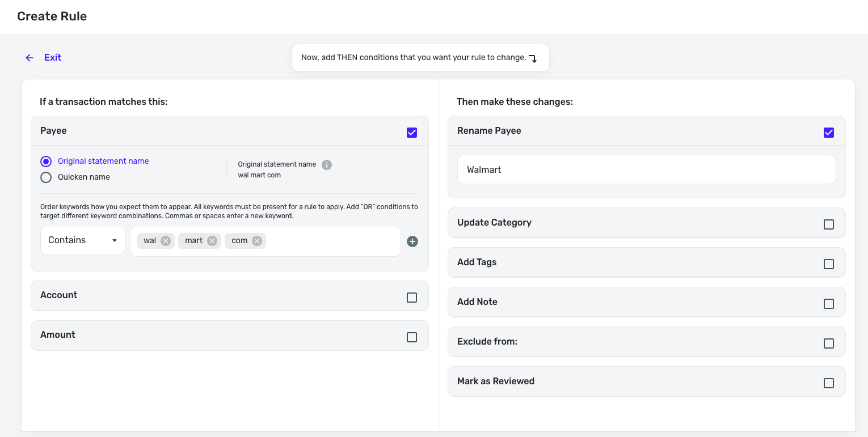Open the Contains match-type dropdown
Screen dimensions: 868x437
pyautogui.click(x=83, y=241)
